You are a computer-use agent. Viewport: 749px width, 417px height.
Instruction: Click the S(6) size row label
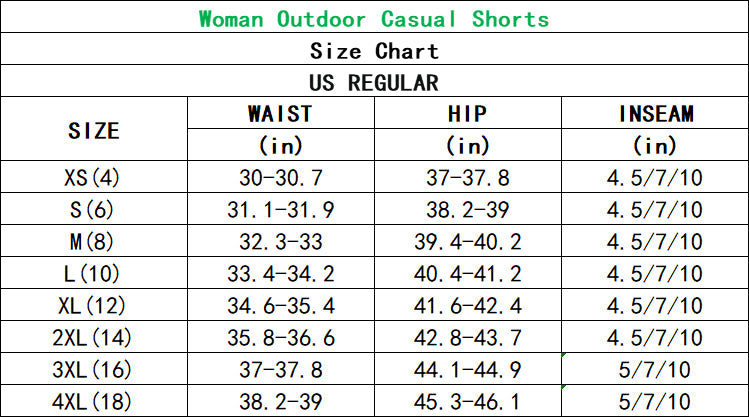[92, 211]
